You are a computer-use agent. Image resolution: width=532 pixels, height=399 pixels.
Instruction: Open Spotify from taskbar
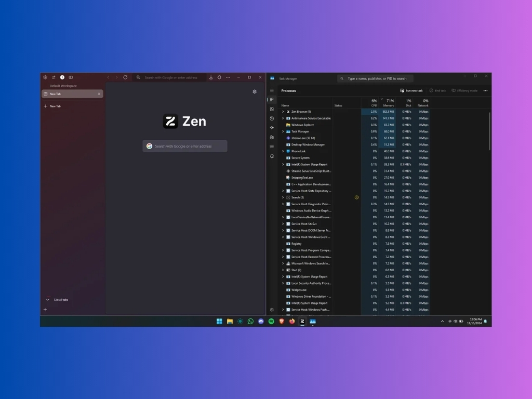pyautogui.click(x=271, y=321)
